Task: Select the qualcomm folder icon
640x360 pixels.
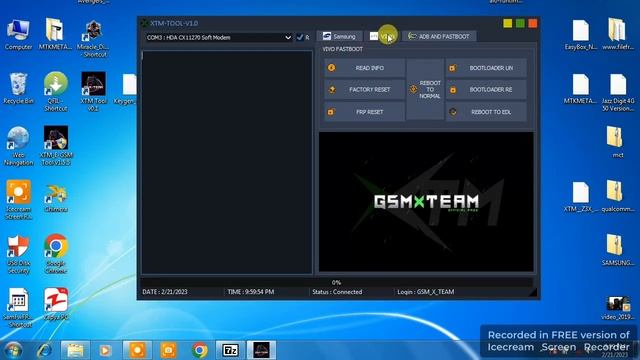Action: pos(618,196)
